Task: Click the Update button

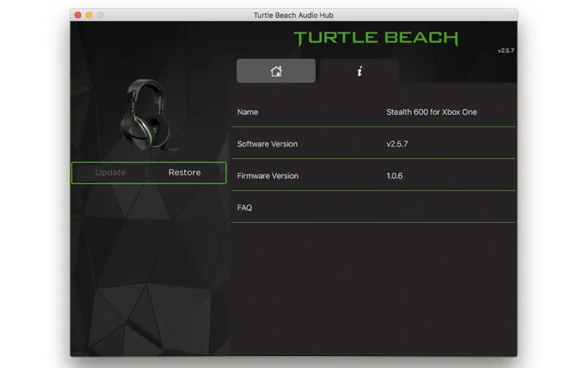Action: pyautogui.click(x=110, y=173)
